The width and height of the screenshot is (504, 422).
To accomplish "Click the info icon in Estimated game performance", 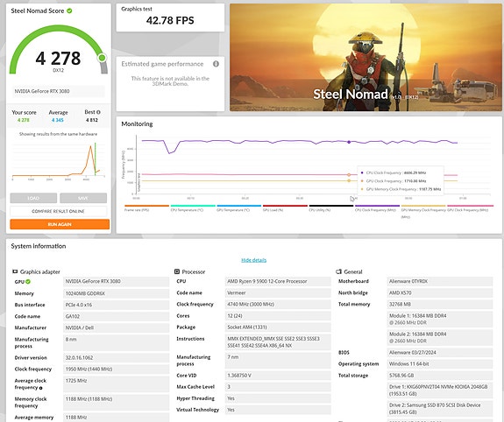I will point(216,64).
